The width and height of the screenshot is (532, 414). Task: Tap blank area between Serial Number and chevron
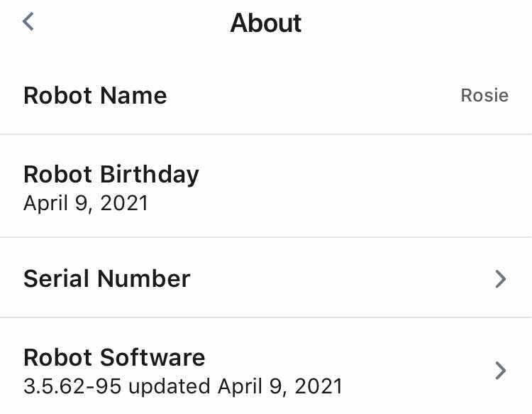tap(340, 278)
